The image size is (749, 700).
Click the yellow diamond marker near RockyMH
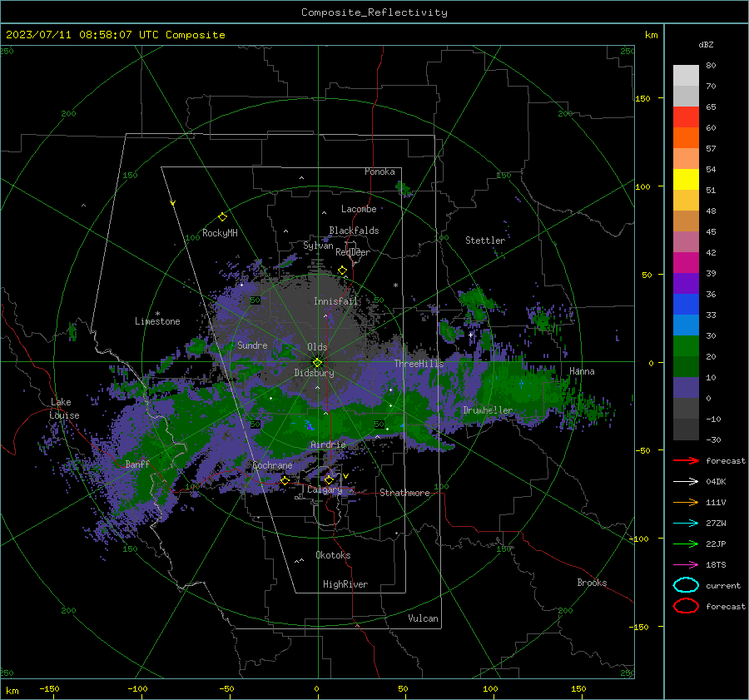coord(222,217)
